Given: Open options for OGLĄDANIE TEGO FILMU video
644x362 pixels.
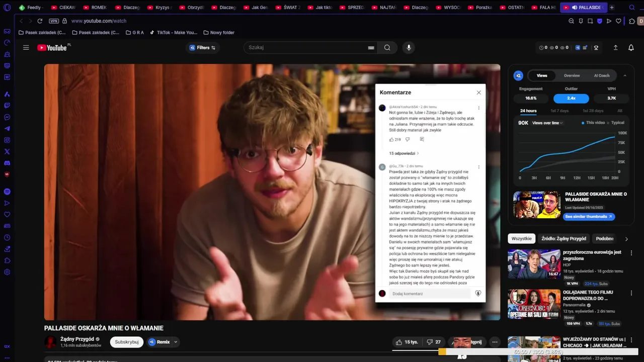Looking at the screenshot, I should coord(631,293).
